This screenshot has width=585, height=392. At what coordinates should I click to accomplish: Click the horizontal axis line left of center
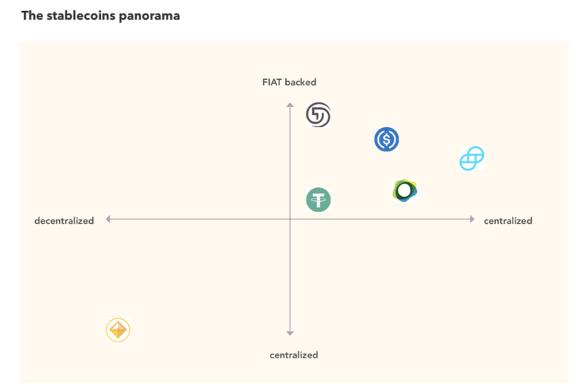click(197, 219)
